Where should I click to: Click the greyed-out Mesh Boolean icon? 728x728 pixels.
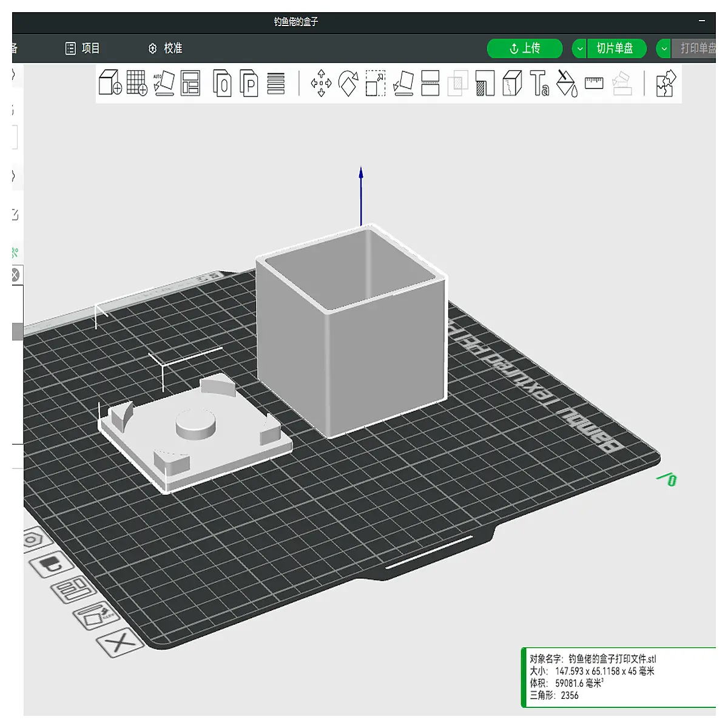pos(457,83)
